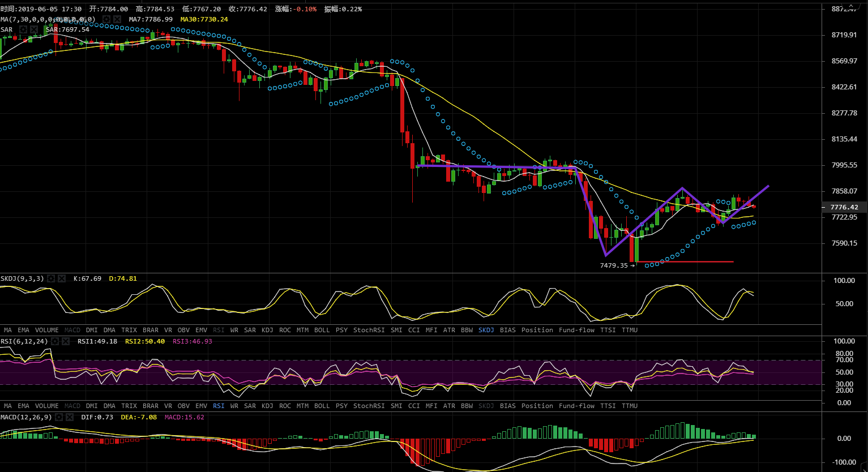This screenshot has height=472, width=868.
Task: Select SAR tab in the RSI-highlighted indicator row
Action: (250, 406)
